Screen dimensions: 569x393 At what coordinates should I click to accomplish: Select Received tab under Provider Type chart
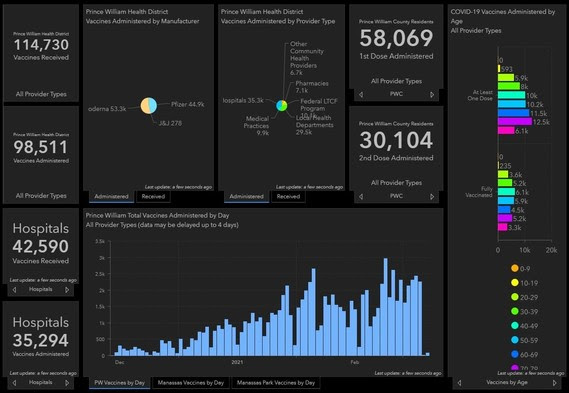click(x=288, y=196)
